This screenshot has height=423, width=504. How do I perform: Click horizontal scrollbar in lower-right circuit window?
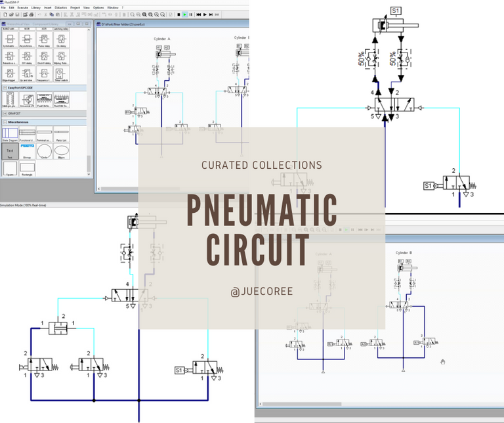302,404
